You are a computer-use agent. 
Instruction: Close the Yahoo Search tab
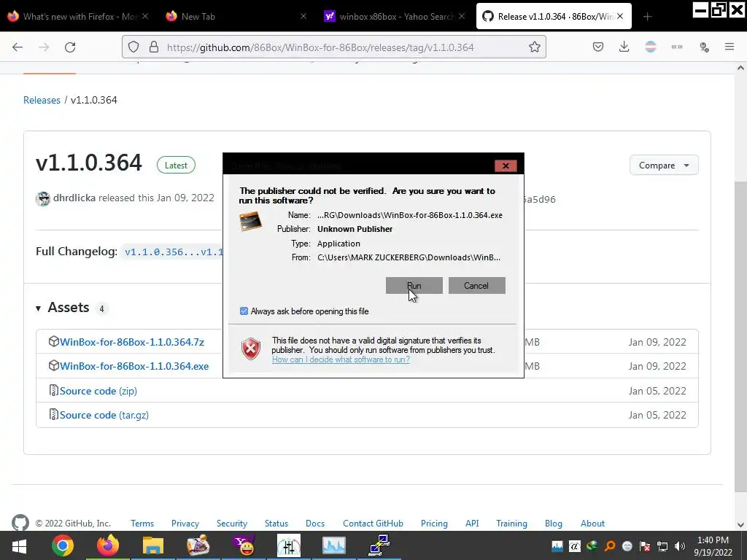point(462,16)
